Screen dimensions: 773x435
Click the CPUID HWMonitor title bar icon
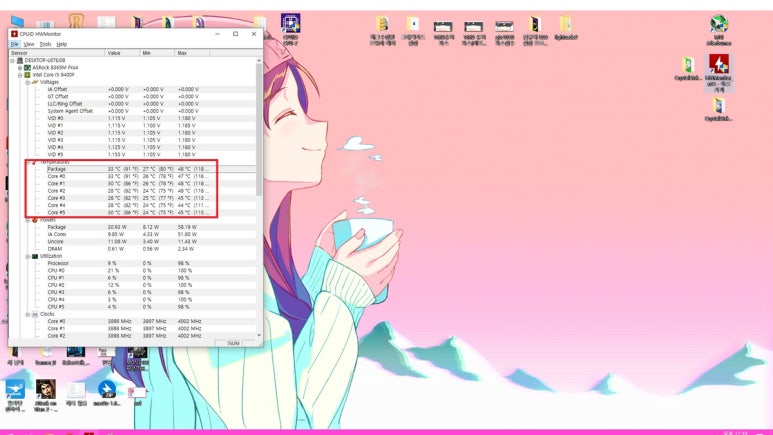point(14,34)
